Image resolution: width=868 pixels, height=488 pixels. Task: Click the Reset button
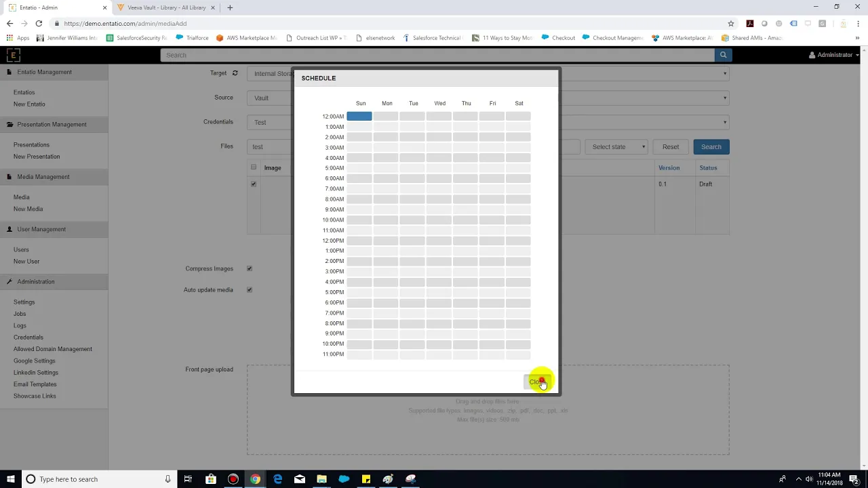671,146
